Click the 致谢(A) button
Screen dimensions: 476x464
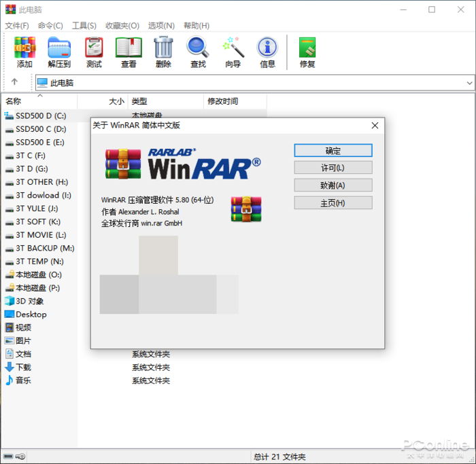coord(333,185)
